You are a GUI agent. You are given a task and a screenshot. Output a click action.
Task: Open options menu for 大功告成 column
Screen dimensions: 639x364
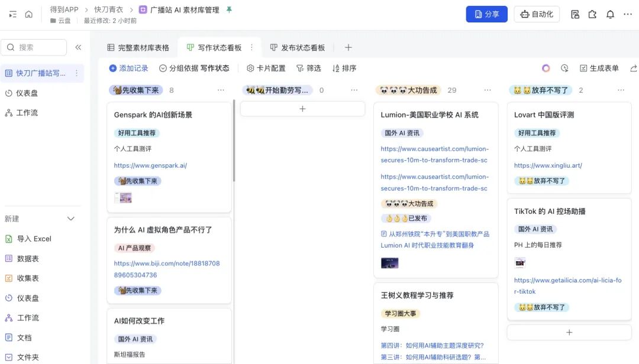[488, 90]
